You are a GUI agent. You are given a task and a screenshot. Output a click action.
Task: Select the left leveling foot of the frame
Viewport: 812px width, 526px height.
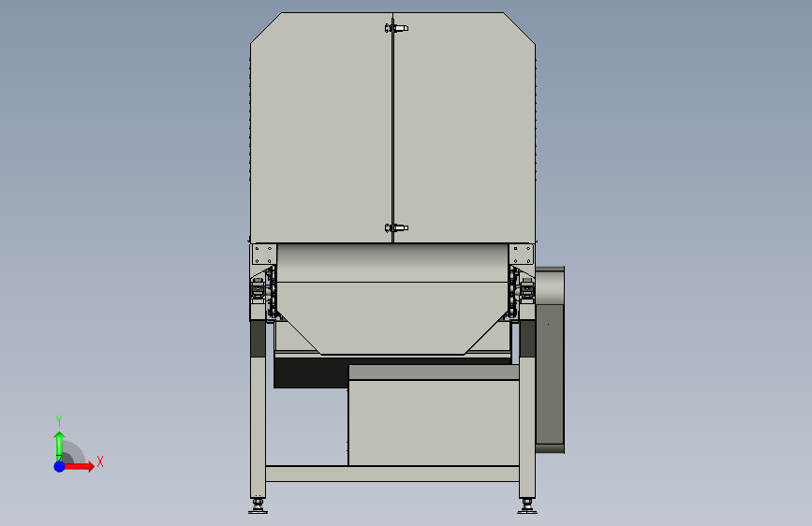pos(258,505)
